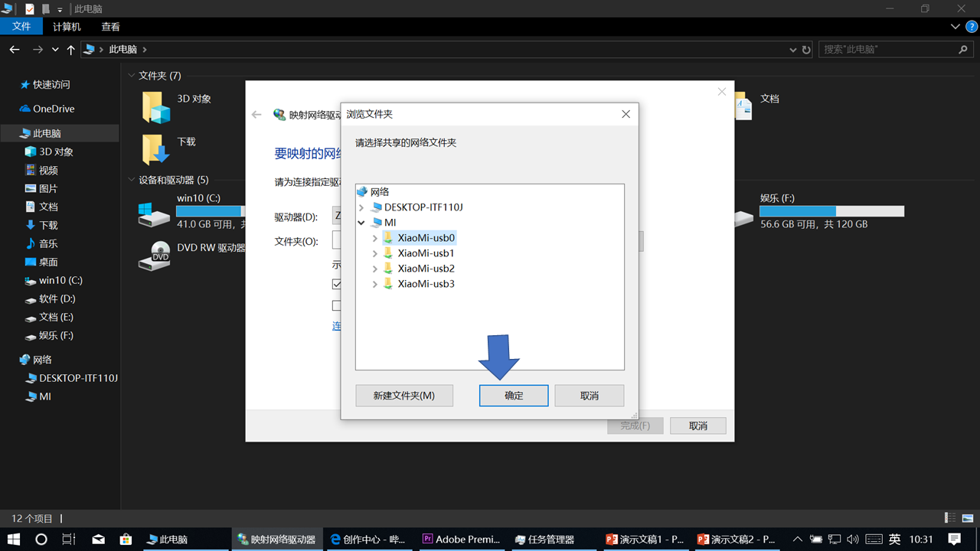The width and height of the screenshot is (980, 551).
Task: Expand XiaoMi-usb3 in the browse tree
Action: pos(374,284)
